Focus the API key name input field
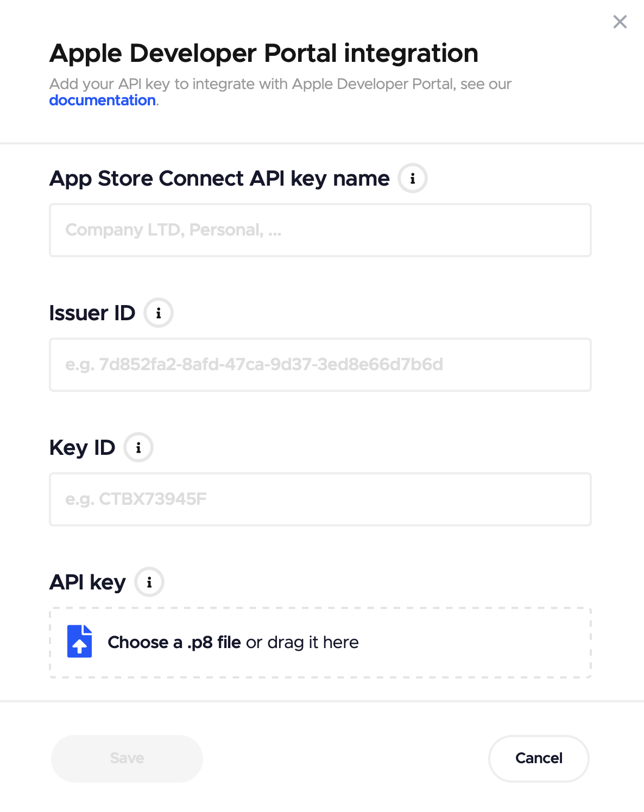This screenshot has height=812, width=644. [x=320, y=230]
